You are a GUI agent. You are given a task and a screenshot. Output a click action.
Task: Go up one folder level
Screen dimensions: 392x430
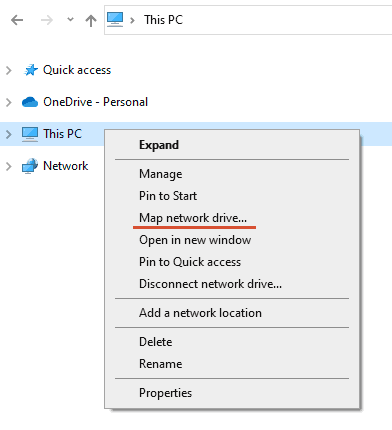[91, 21]
